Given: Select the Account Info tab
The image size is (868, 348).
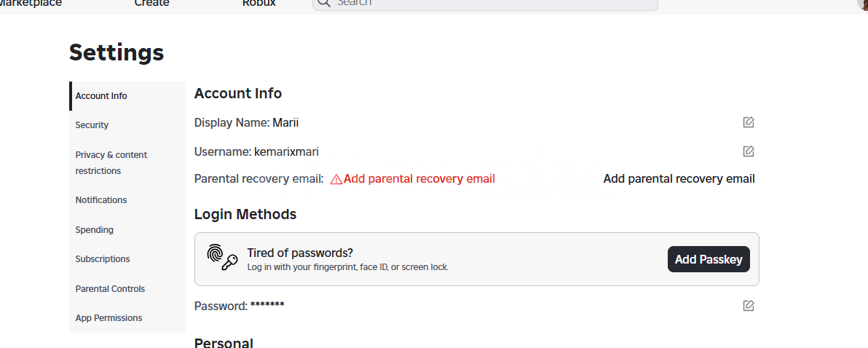Looking at the screenshot, I should coord(101,95).
